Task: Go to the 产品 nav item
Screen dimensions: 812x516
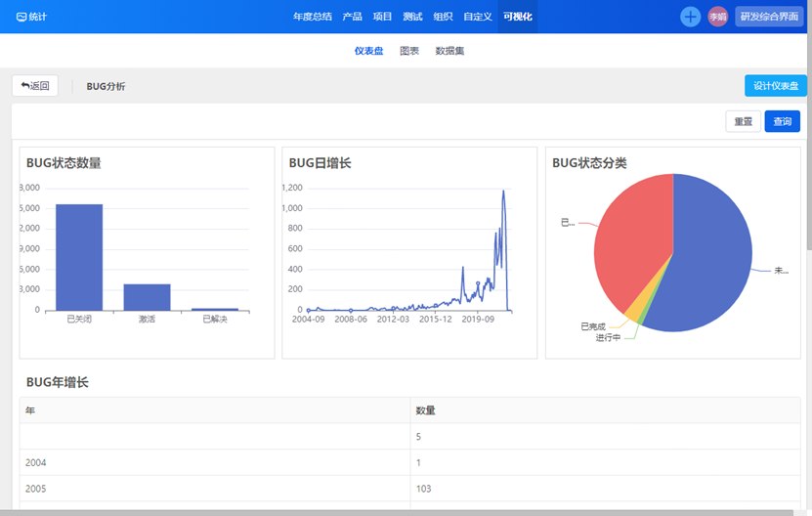Action: pyautogui.click(x=352, y=17)
